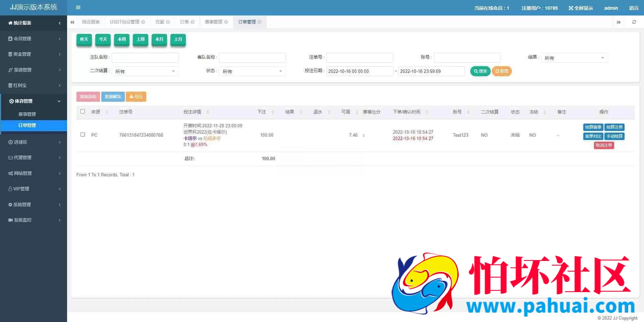
Task: Click the 结算赛事 action button
Action: coord(593,127)
